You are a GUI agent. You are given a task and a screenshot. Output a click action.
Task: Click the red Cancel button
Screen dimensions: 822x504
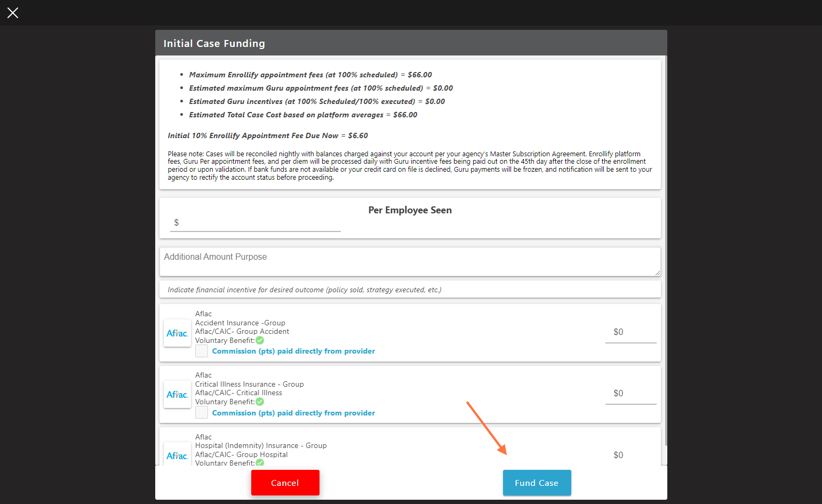point(285,483)
